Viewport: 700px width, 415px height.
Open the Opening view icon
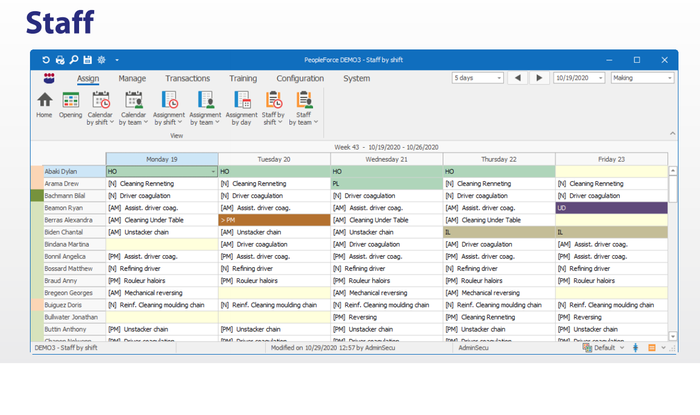click(x=71, y=105)
